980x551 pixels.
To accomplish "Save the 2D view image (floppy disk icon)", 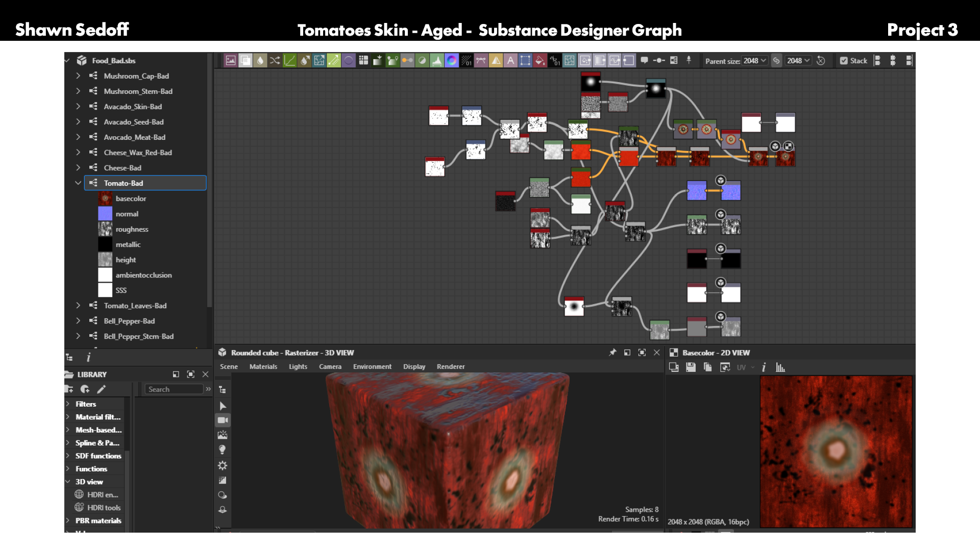I will [691, 367].
